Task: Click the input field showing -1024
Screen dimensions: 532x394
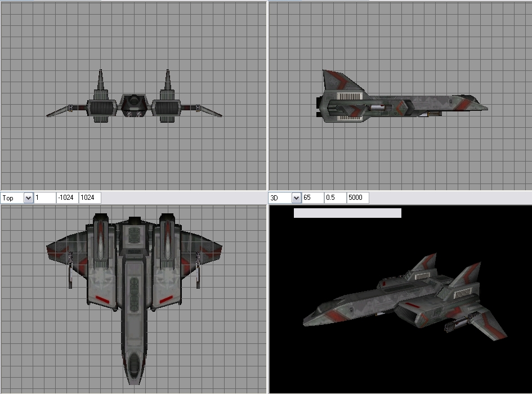Action: (x=67, y=198)
